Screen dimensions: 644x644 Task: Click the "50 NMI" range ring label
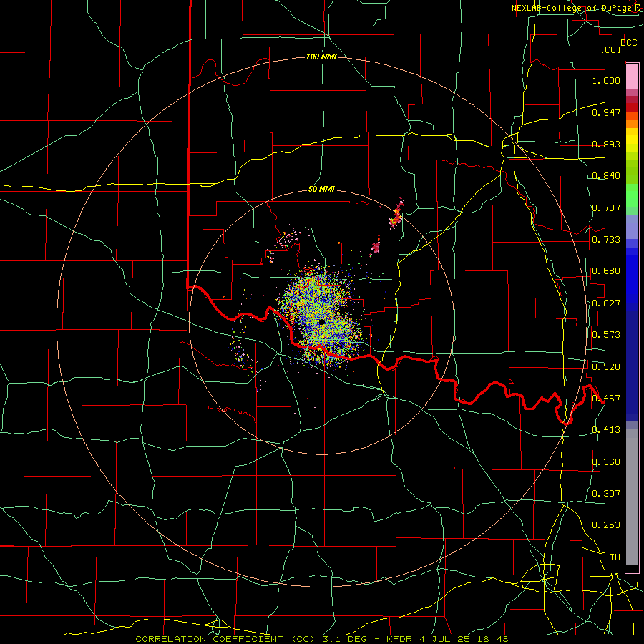click(321, 190)
